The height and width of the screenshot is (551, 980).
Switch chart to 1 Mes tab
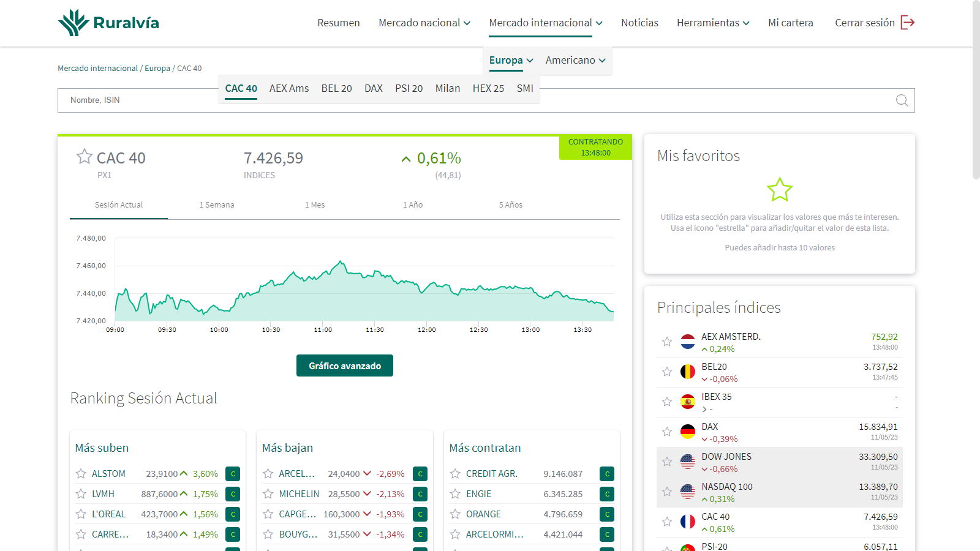[x=315, y=205]
